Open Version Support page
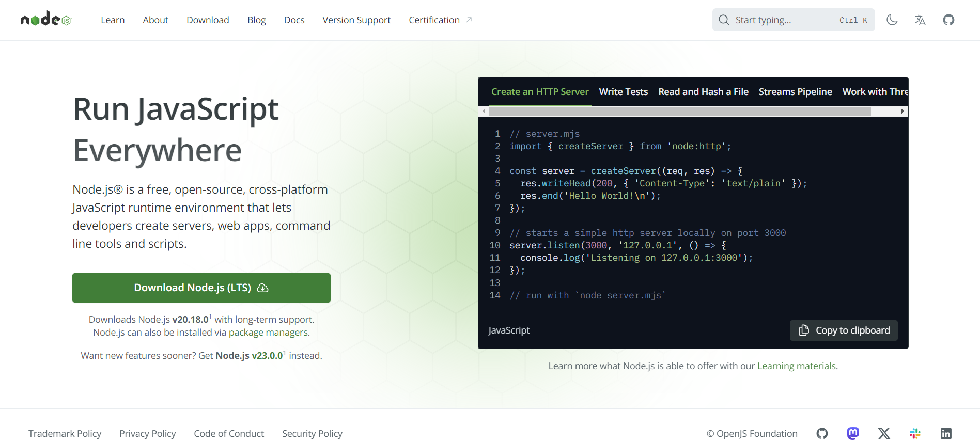The width and height of the screenshot is (980, 443). click(356, 20)
